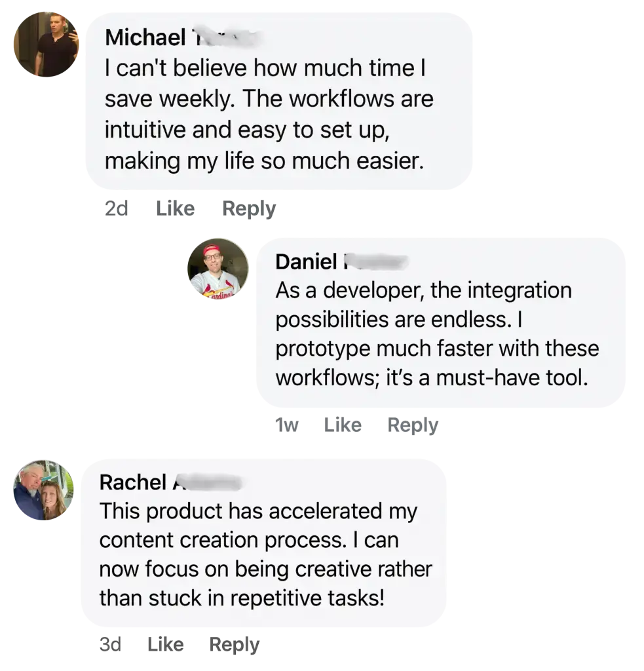Click the line mentioning "must-have tool"

(x=431, y=378)
